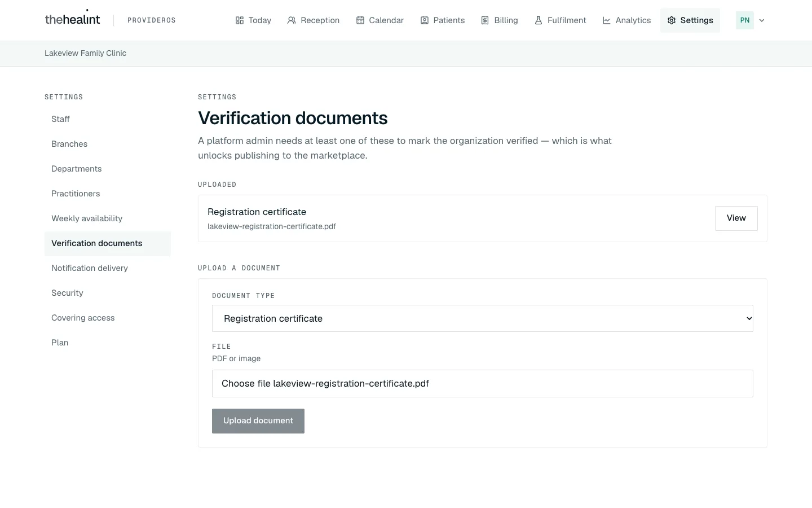The height and width of the screenshot is (508, 812).
Task: Click the Fulfilment flask icon
Action: pyautogui.click(x=539, y=20)
